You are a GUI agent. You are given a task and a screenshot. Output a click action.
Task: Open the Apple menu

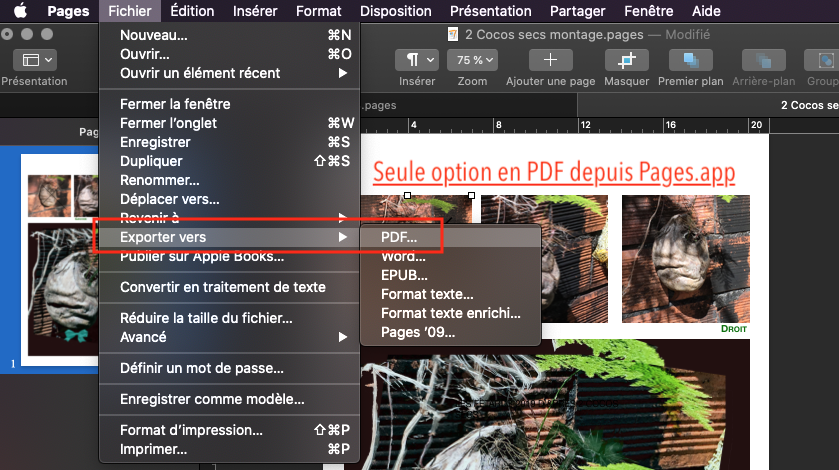coord(20,11)
